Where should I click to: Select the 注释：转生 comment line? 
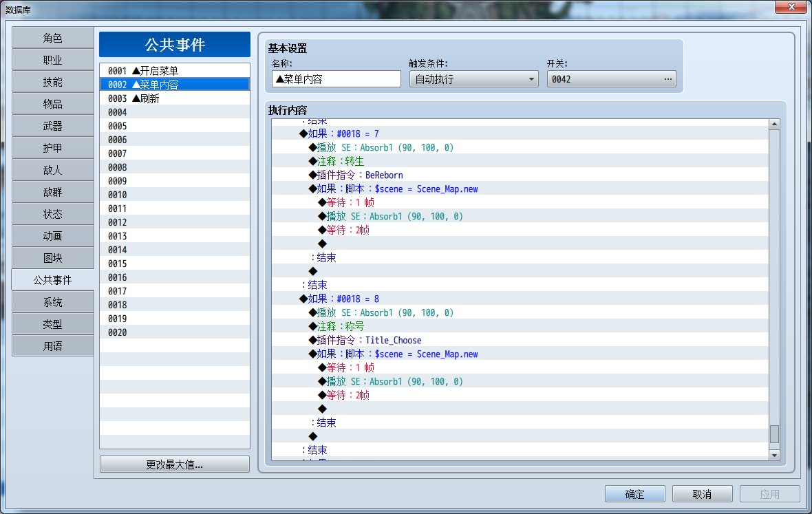pos(520,161)
